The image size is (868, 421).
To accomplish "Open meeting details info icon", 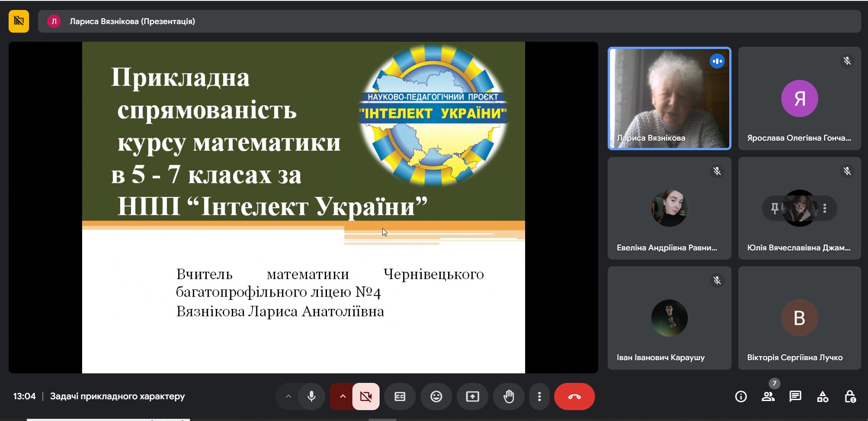I will (741, 397).
